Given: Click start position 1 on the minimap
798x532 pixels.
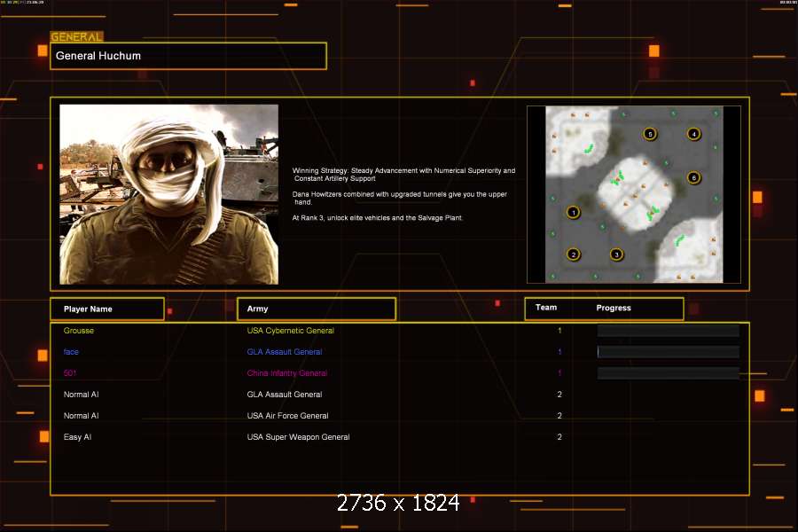Looking at the screenshot, I should pos(573,212).
